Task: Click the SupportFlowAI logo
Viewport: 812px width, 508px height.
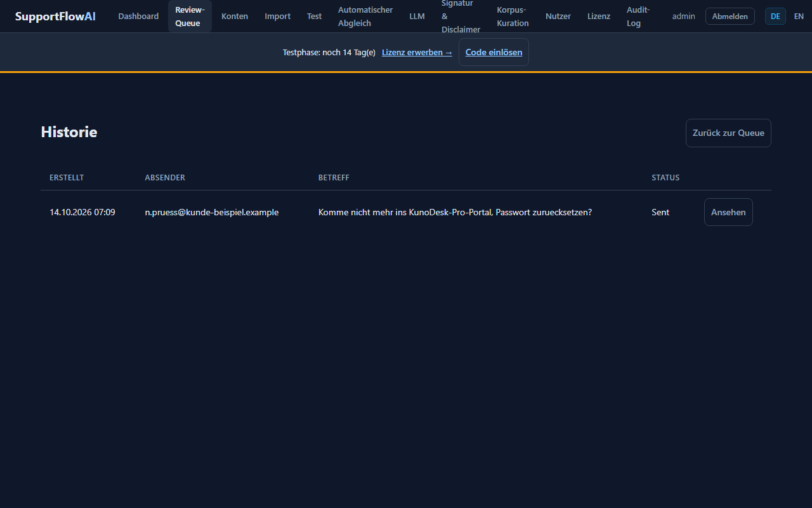Action: coord(55,17)
